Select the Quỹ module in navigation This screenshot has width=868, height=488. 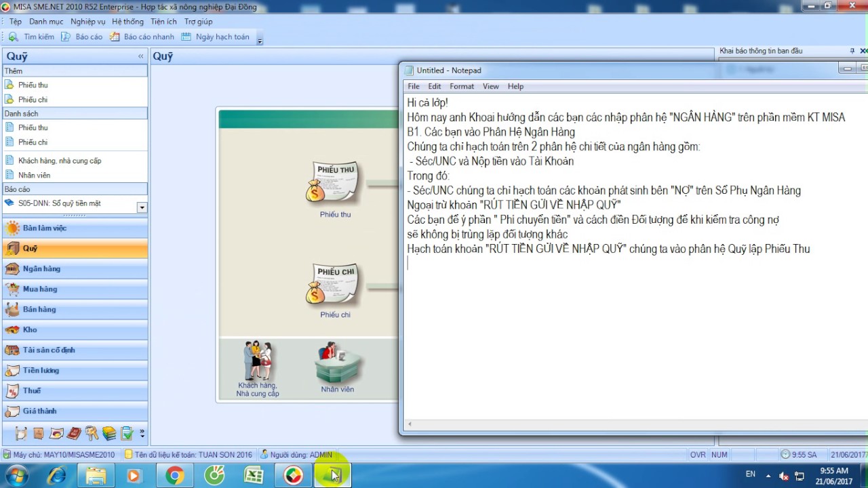click(75, 249)
